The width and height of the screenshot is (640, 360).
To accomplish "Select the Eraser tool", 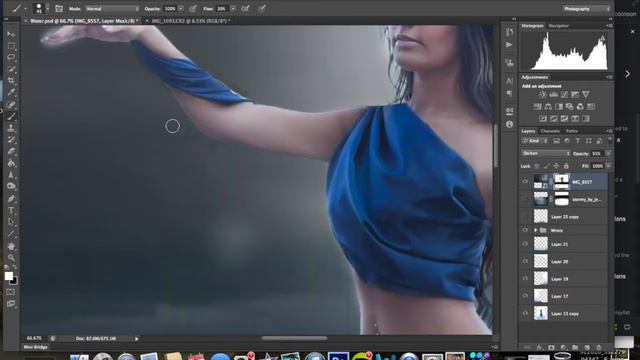I will [x=11, y=151].
